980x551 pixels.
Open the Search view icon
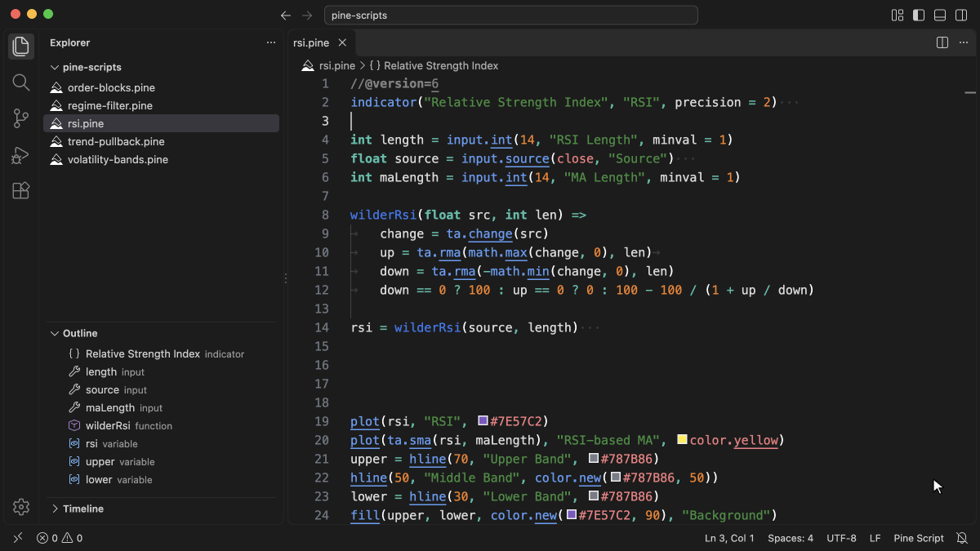pyautogui.click(x=21, y=82)
